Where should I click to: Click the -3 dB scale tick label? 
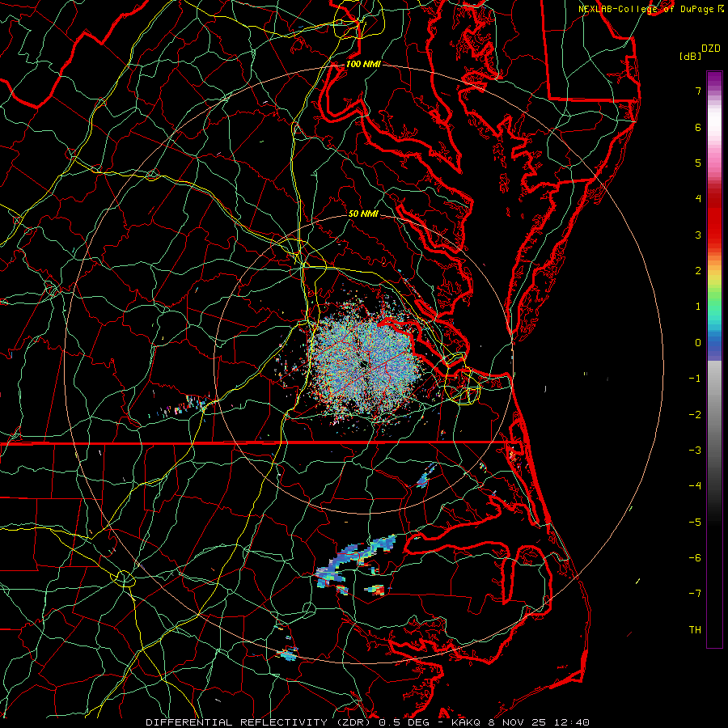point(695,451)
